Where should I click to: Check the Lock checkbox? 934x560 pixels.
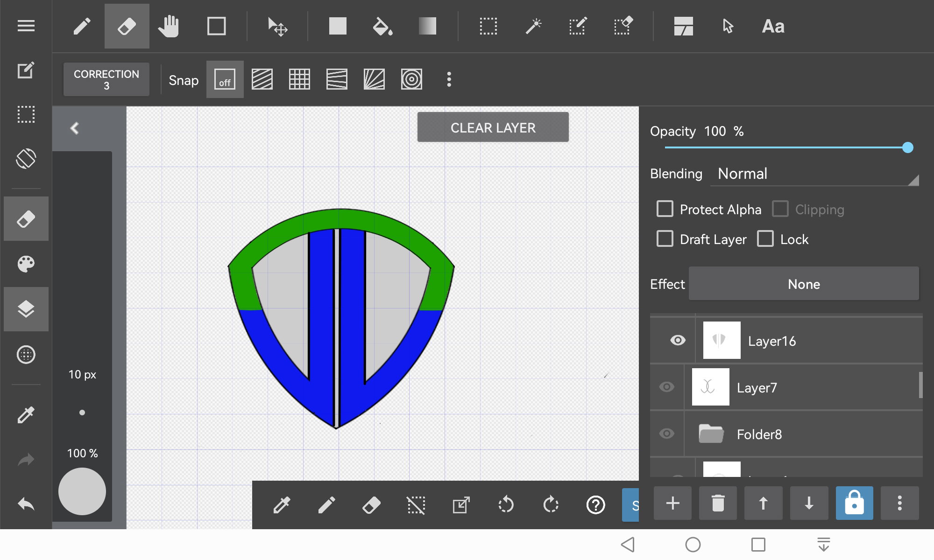(x=765, y=238)
